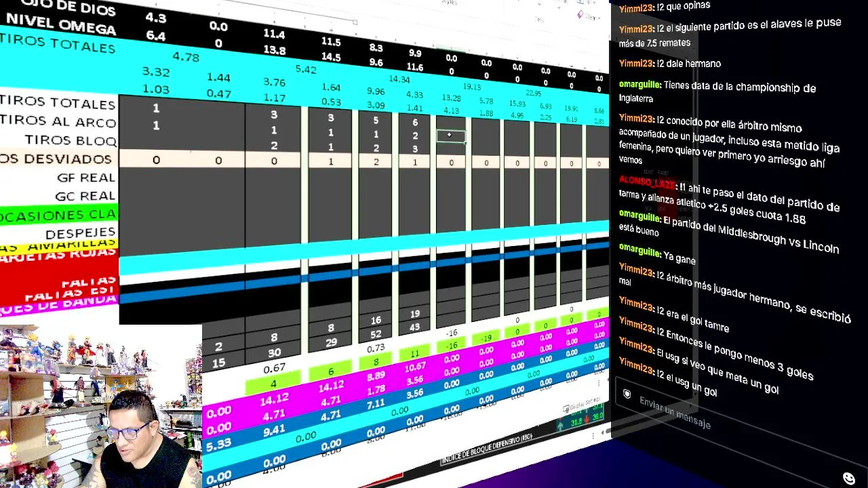Click the cell showing 14.5

coord(331,57)
